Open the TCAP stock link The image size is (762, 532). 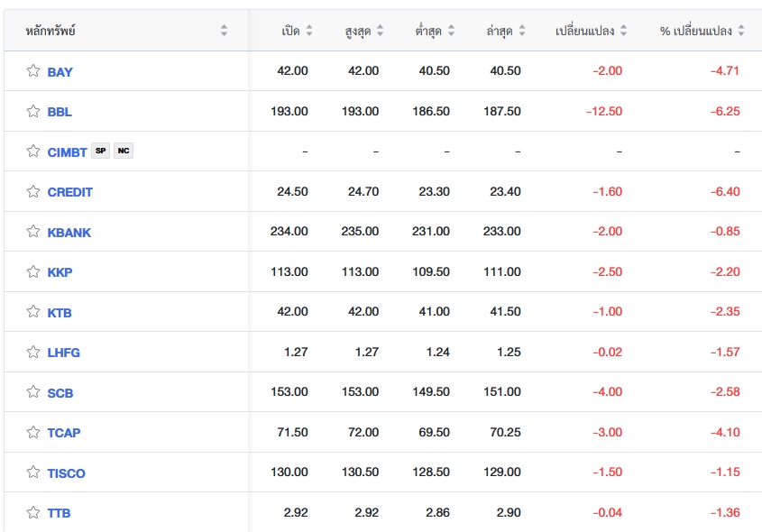click(64, 433)
